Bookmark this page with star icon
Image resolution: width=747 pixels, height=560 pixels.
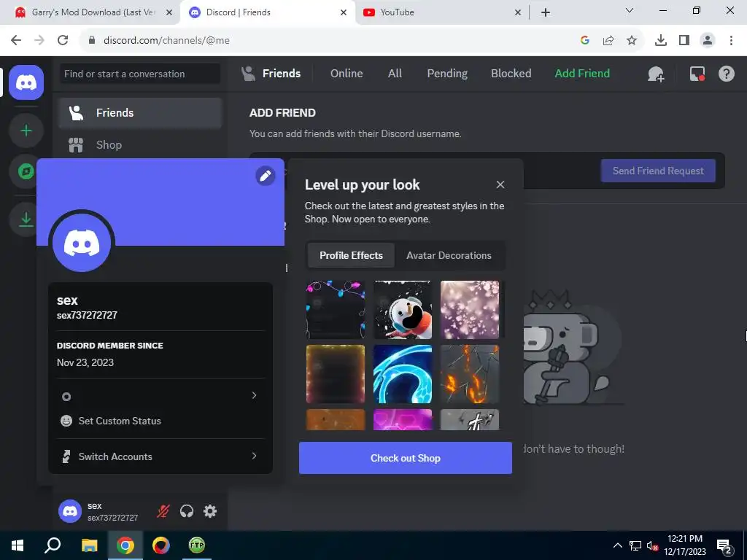(632, 41)
